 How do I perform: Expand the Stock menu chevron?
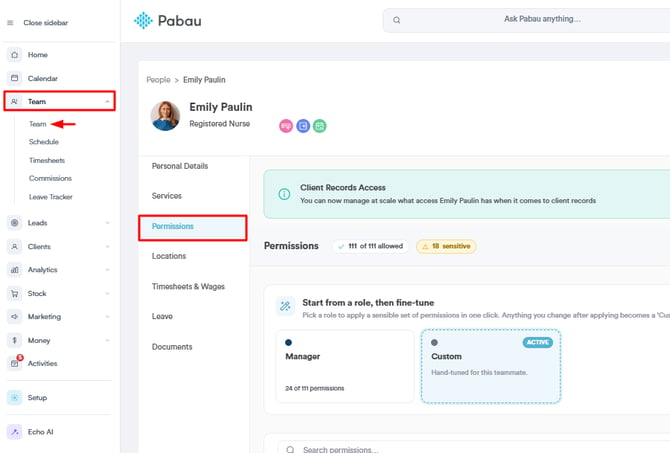click(x=107, y=294)
